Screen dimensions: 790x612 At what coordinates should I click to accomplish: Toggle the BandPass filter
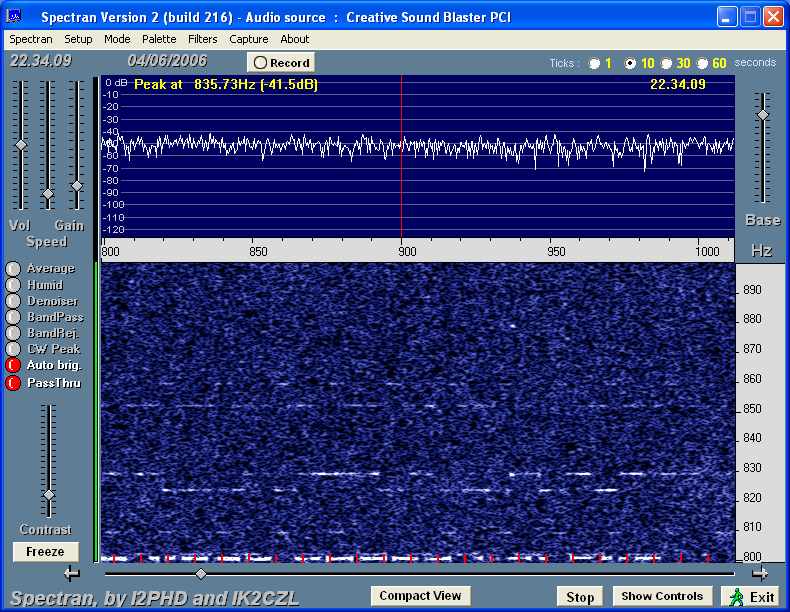(x=13, y=317)
